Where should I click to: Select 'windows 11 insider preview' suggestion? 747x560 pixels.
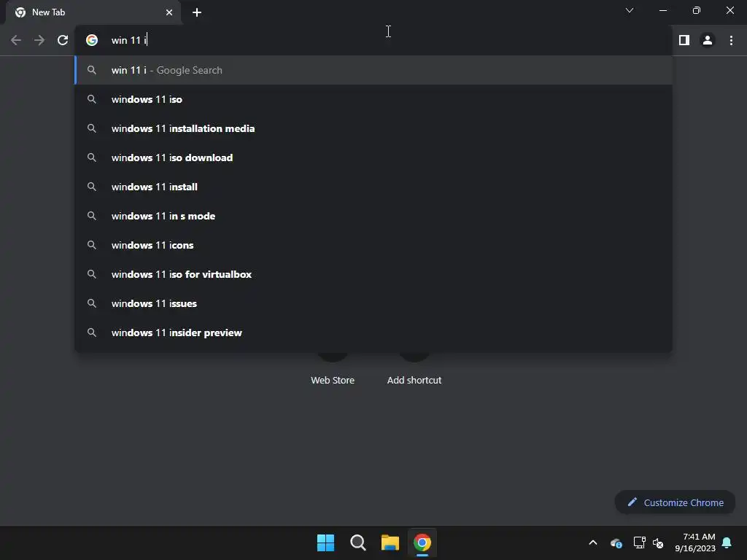373,332
